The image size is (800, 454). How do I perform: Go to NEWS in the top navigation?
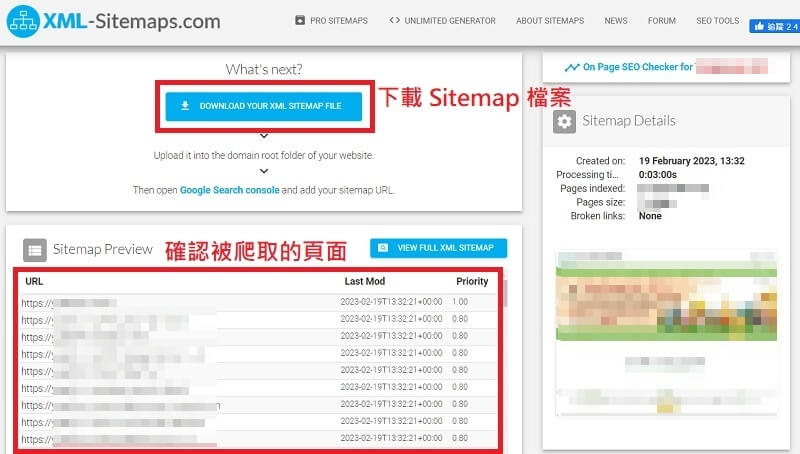pos(616,21)
